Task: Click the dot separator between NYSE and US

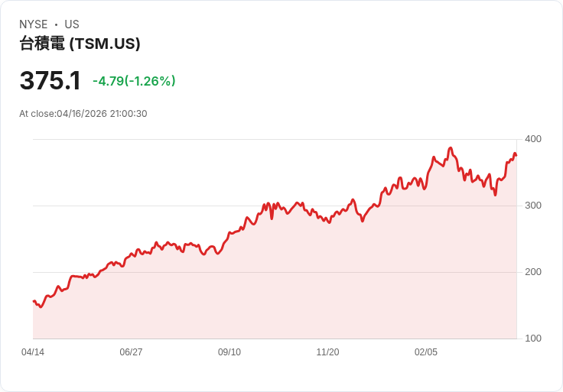Action: (x=56, y=24)
